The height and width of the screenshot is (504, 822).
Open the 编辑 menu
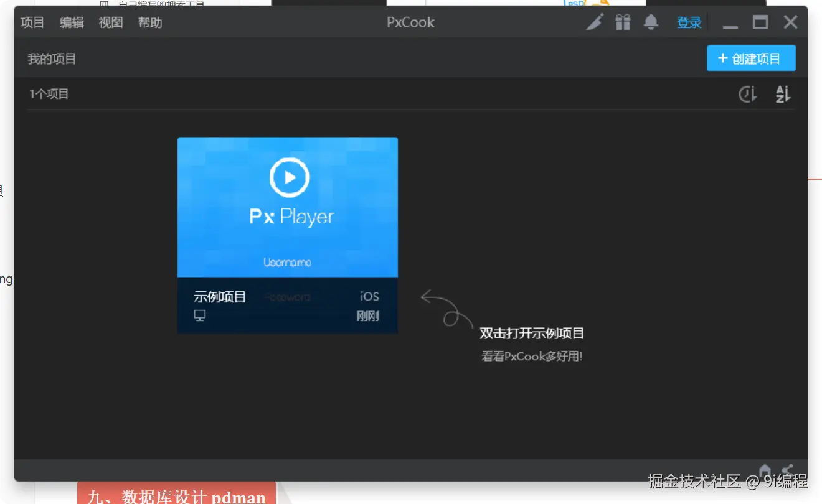point(72,22)
